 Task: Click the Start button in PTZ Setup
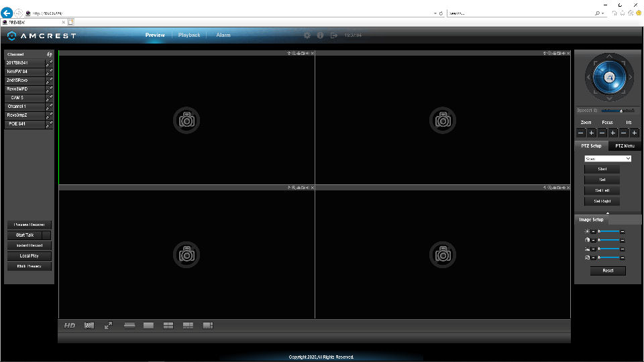click(x=602, y=169)
